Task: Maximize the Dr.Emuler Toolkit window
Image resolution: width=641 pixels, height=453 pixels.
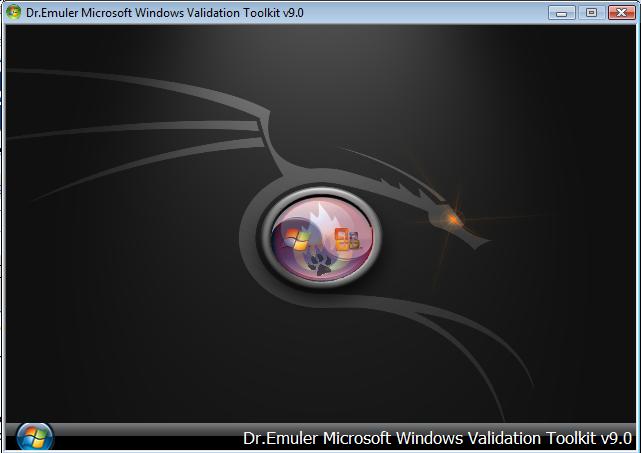Action: pos(591,13)
